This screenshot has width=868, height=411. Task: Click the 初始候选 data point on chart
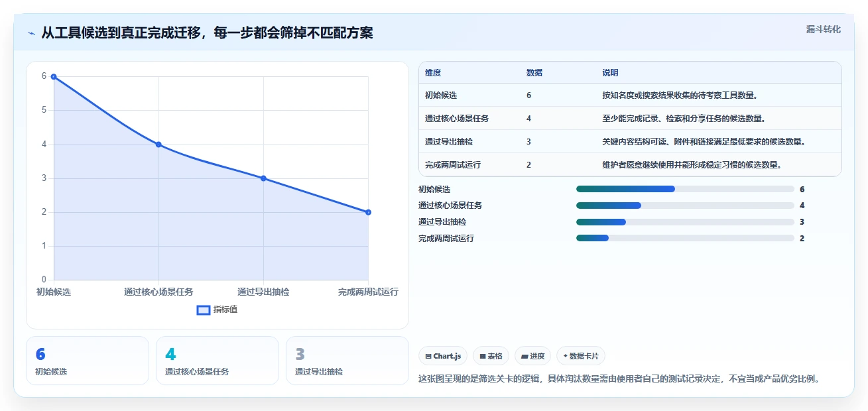tap(54, 76)
